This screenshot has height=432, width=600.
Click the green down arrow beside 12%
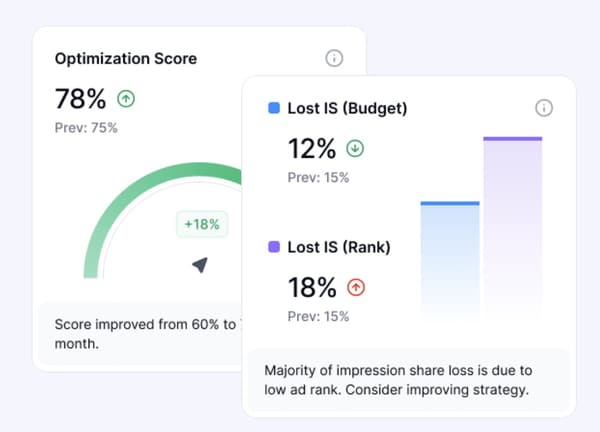[355, 148]
